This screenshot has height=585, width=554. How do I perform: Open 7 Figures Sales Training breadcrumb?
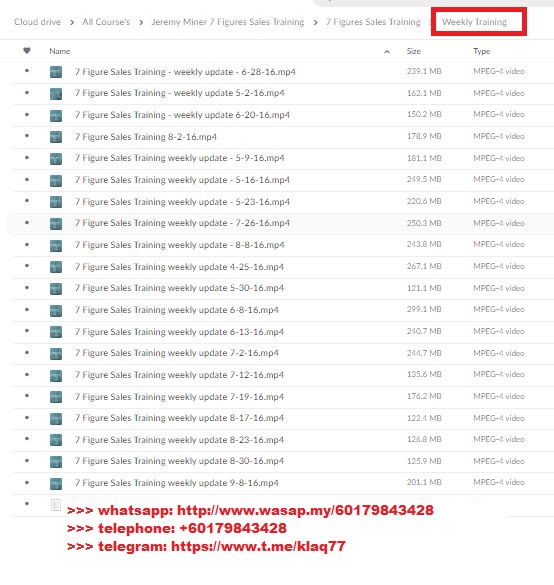click(x=373, y=22)
